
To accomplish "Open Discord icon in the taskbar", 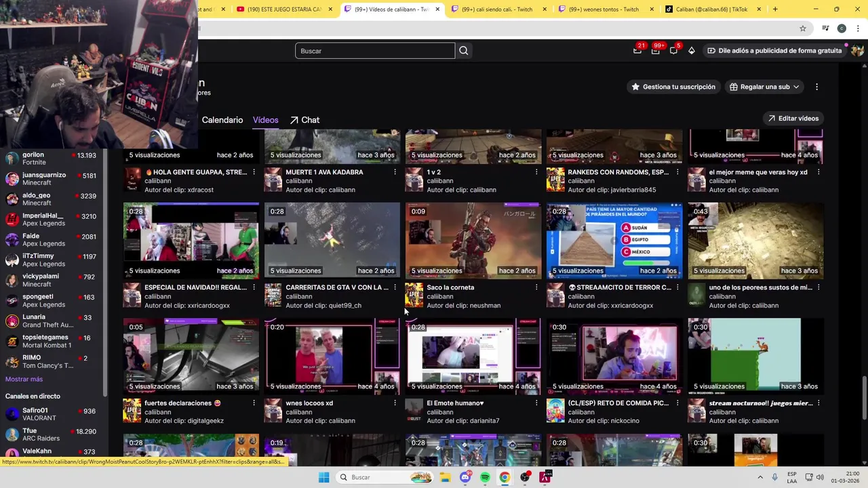I will 465,477.
